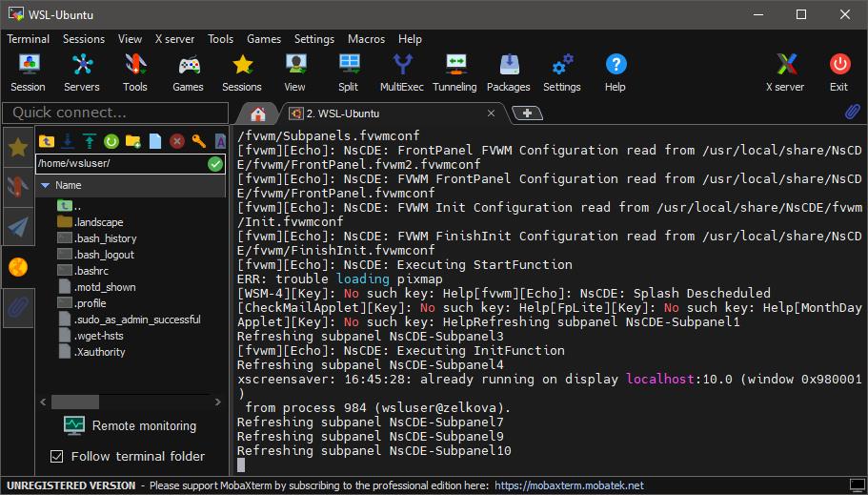Viewport: 868px width, 495px height.
Task: Click the Remote monitoring button
Action: [131, 425]
